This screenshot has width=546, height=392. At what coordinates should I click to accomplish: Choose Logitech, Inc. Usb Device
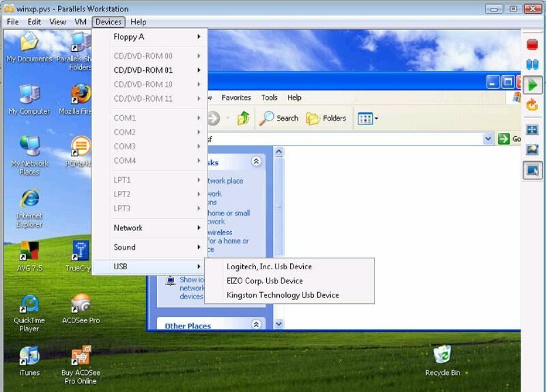289,266
